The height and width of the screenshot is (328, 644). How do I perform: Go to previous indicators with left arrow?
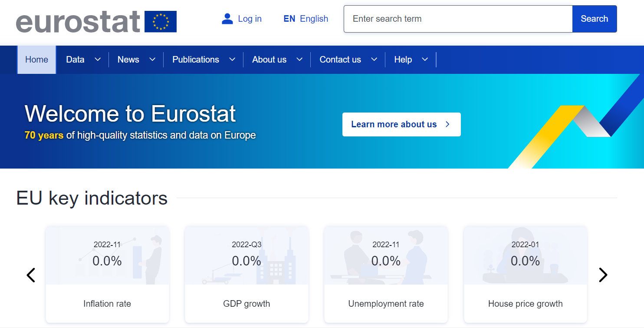(31, 275)
